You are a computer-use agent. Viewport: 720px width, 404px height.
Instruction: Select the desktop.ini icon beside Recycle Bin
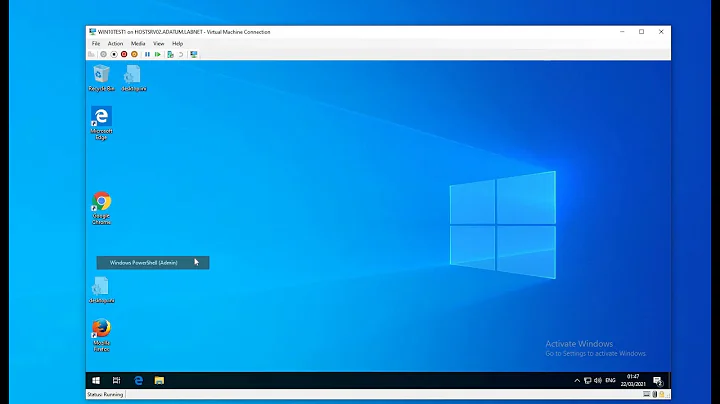134,78
